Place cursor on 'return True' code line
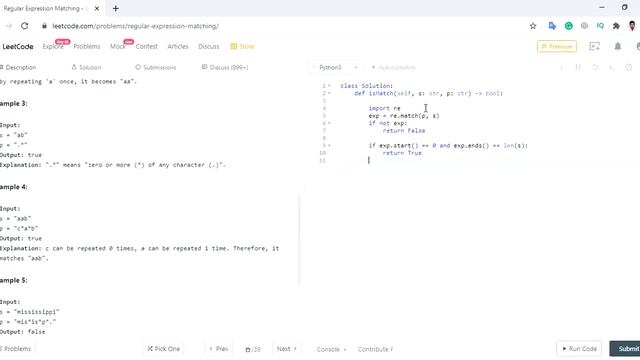 (x=402, y=153)
